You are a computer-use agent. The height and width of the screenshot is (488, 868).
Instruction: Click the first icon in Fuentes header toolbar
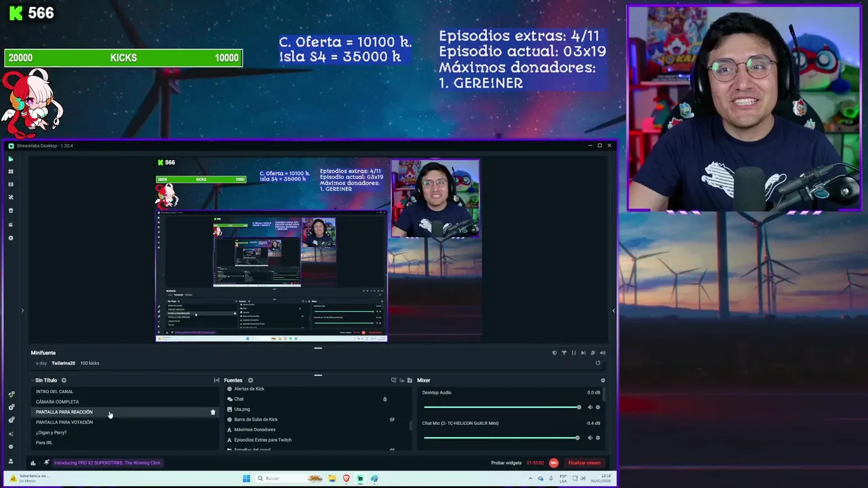tap(393, 380)
